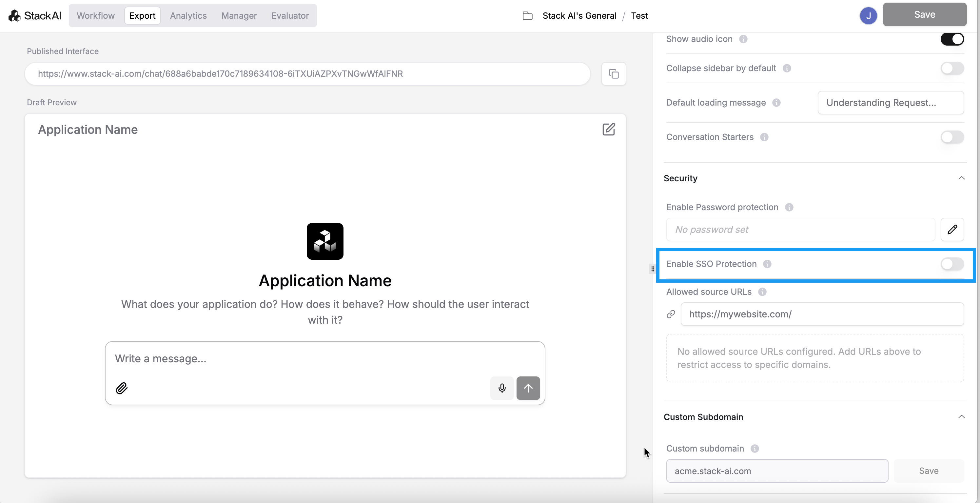Click the Allowed source URLs input field
980x503 pixels.
pyautogui.click(x=822, y=314)
